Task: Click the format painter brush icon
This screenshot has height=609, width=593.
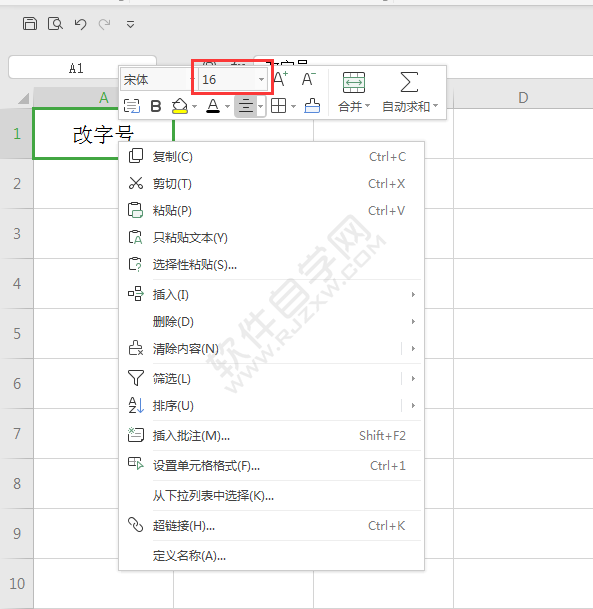Action: [x=312, y=105]
